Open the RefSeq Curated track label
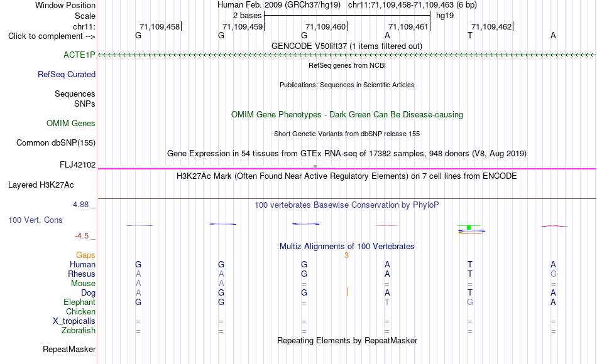 click(x=67, y=74)
